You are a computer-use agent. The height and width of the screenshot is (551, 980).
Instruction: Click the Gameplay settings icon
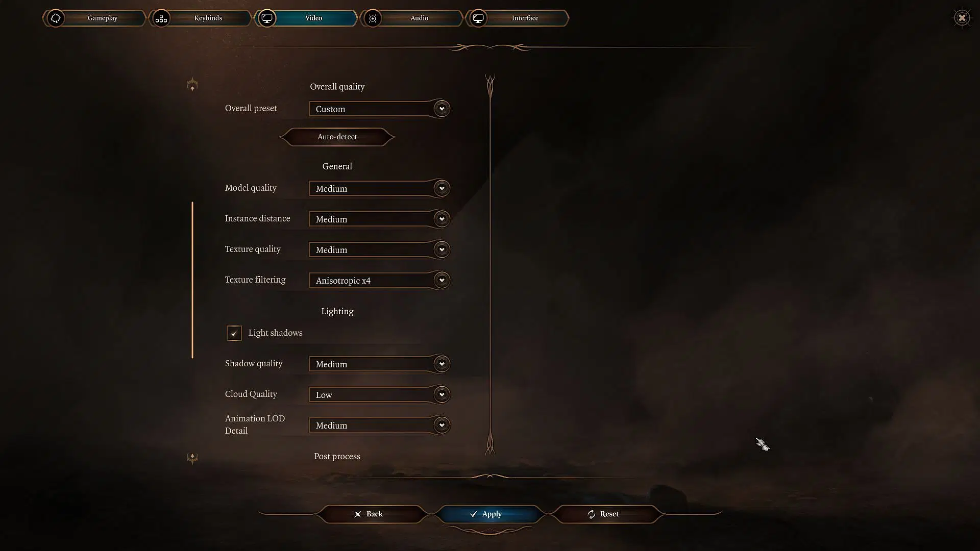tap(56, 18)
